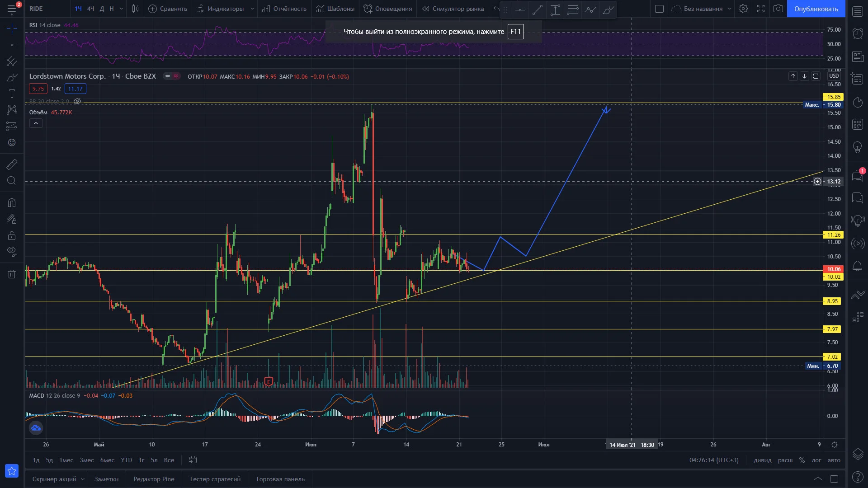The image size is (868, 488).
Task: Select the brush drawing tool
Action: coord(12,77)
